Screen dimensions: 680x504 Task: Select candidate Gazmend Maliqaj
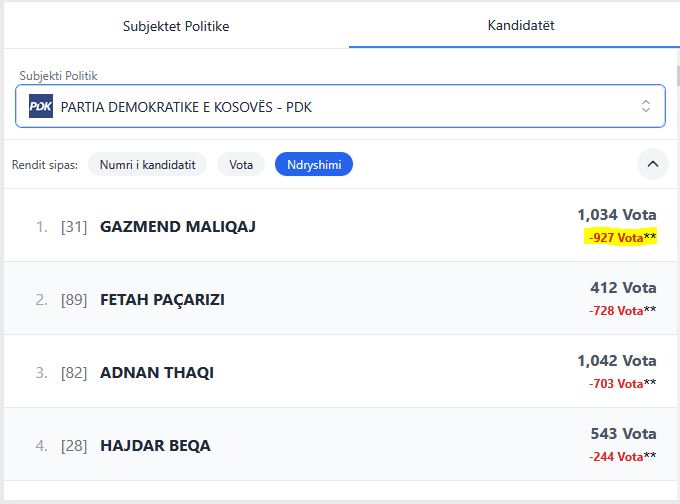coord(178,226)
